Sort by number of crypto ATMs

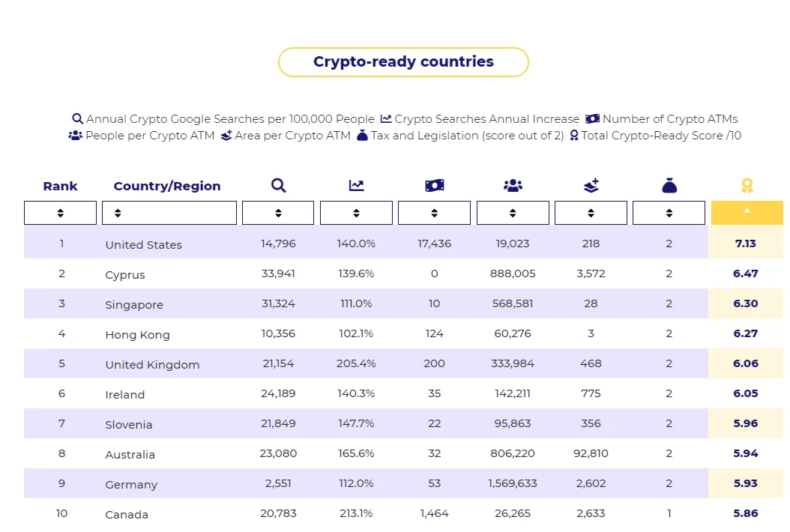click(435, 213)
